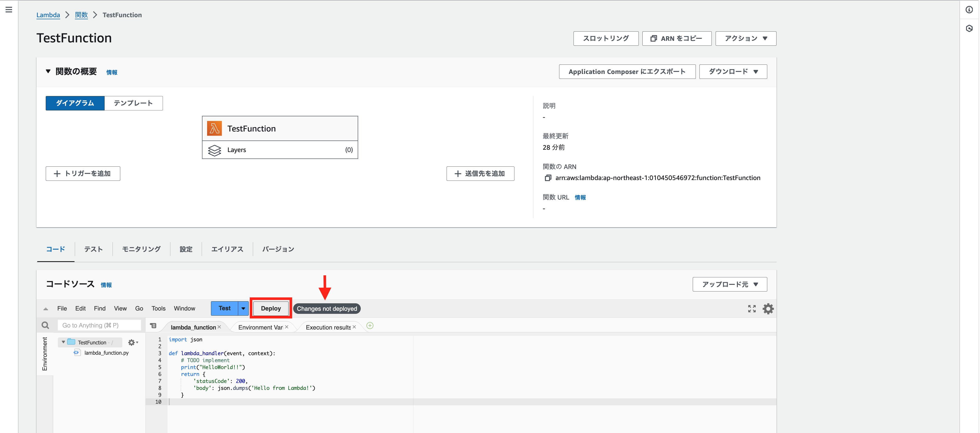Click the Deploy button

click(x=271, y=308)
